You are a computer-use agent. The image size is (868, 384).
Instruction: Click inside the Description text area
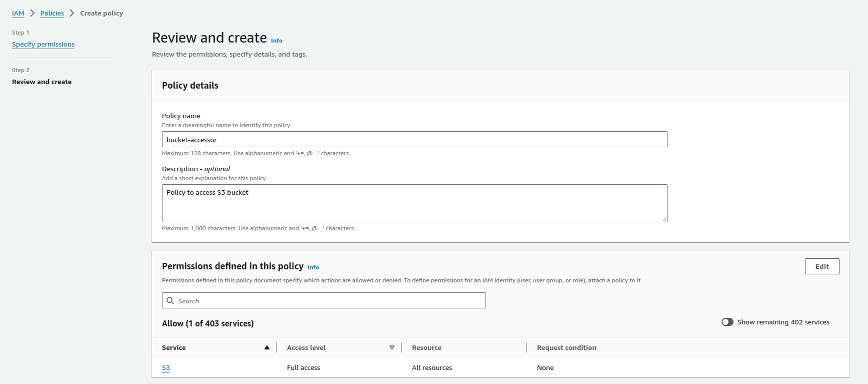click(414, 203)
